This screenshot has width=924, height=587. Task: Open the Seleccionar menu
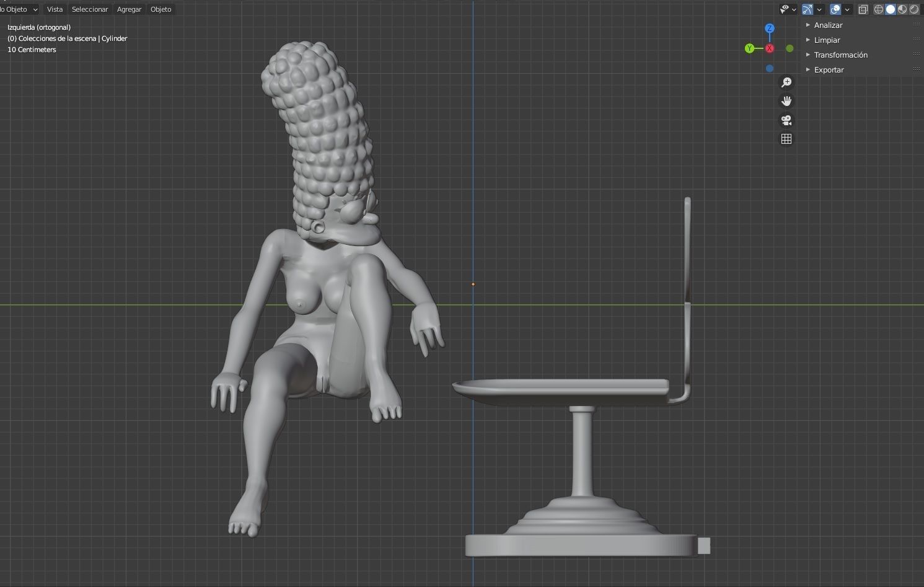coord(90,9)
